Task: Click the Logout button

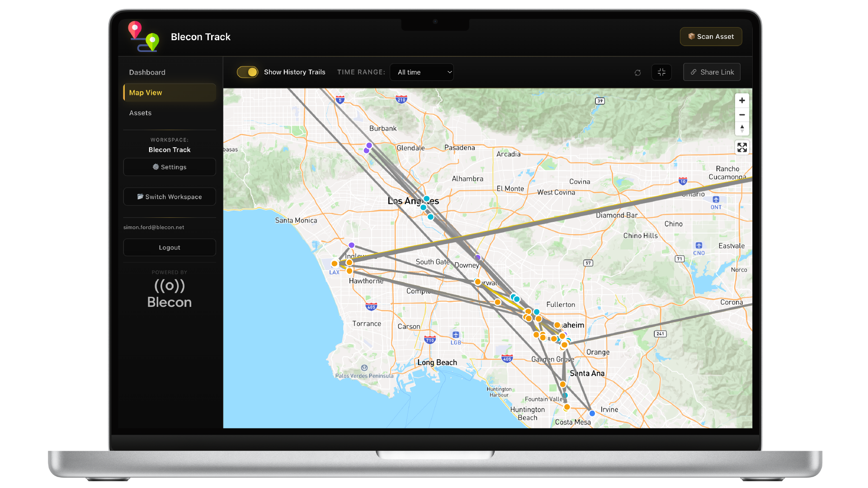Action: click(170, 248)
